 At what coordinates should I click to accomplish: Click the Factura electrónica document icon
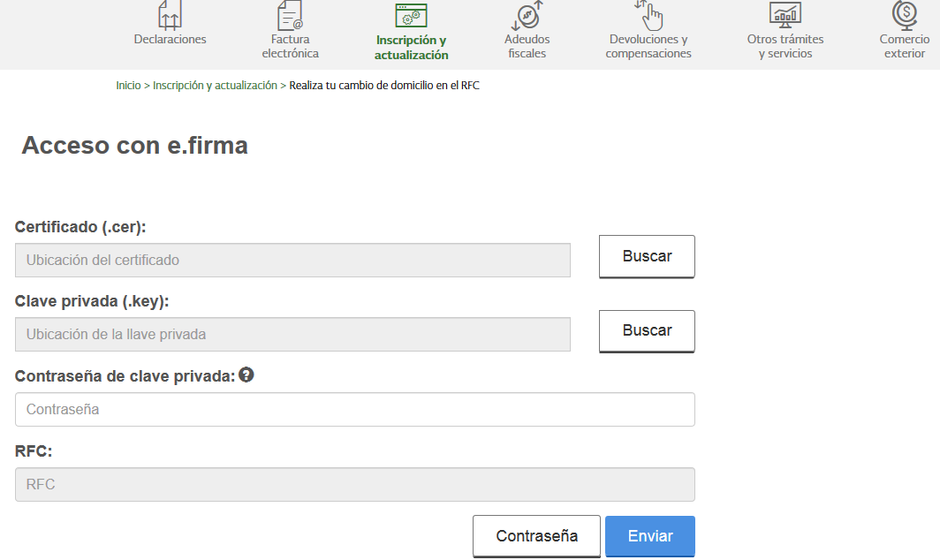(290, 14)
